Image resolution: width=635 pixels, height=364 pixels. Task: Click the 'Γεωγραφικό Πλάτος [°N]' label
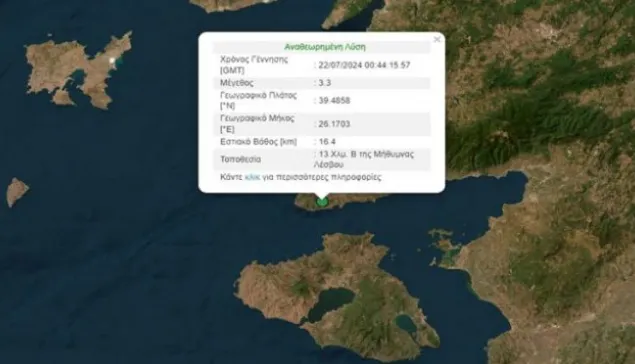pos(258,100)
